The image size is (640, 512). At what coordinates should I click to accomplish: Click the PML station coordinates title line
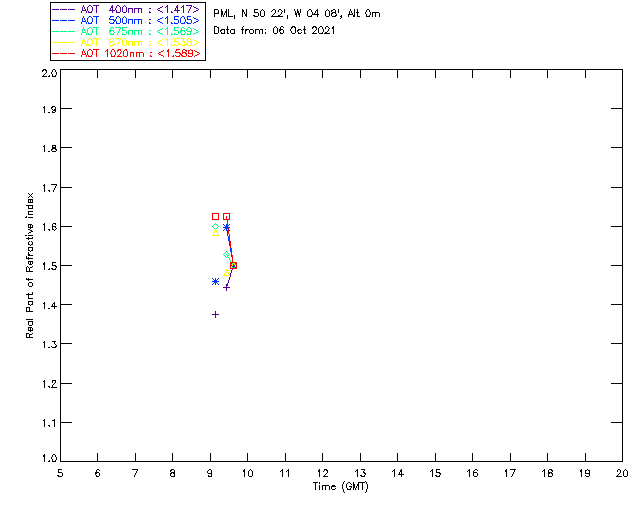click(x=297, y=14)
